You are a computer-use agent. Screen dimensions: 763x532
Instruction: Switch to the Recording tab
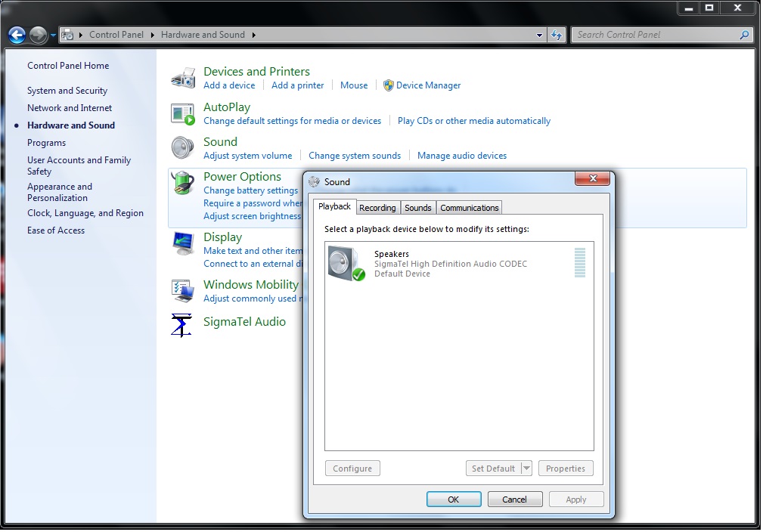tap(377, 208)
